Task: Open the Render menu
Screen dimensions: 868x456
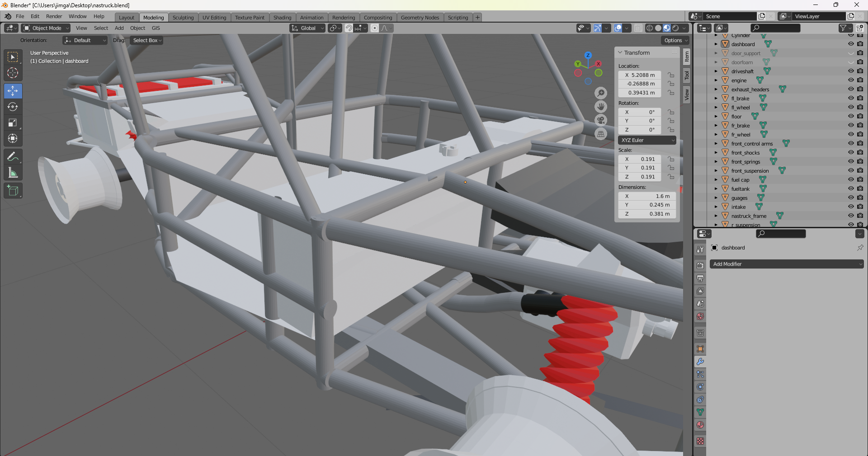Action: coord(54,16)
